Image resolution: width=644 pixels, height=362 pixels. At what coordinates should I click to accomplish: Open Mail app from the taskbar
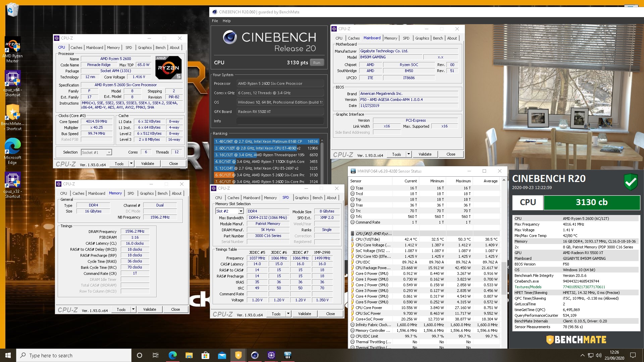pyautogui.click(x=222, y=355)
